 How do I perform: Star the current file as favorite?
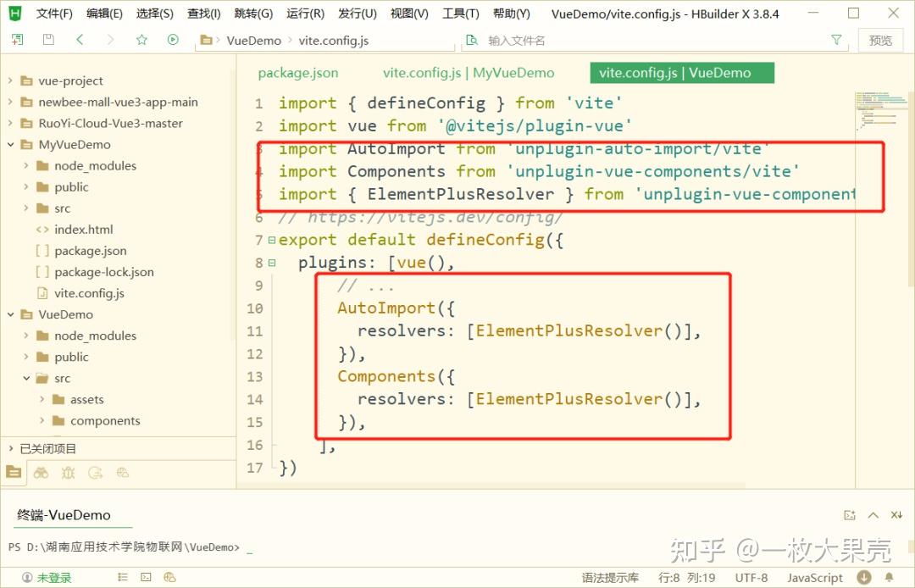142,40
